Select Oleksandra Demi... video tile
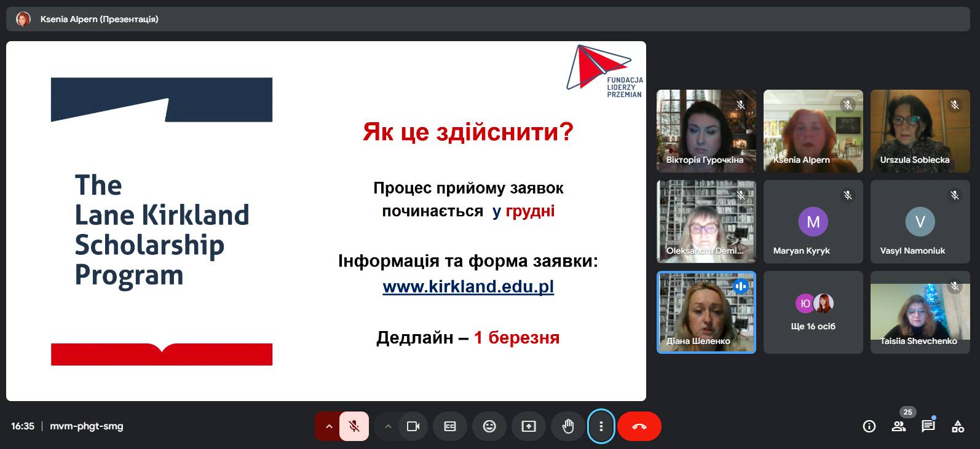Image resolution: width=980 pixels, height=449 pixels. (706, 222)
